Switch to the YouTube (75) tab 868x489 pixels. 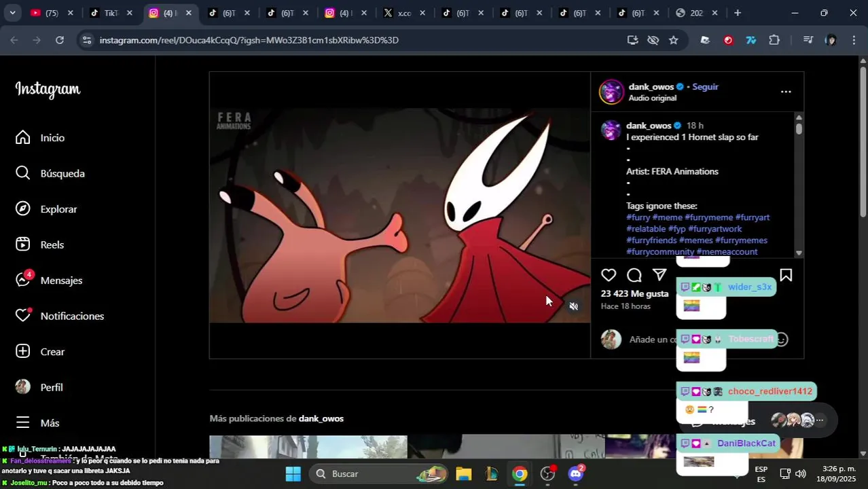pyautogui.click(x=52, y=13)
